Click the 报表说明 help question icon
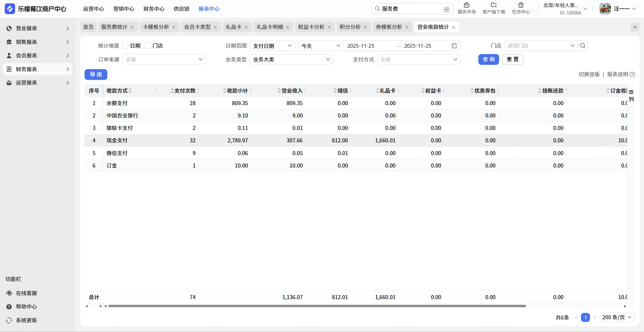 point(632,75)
